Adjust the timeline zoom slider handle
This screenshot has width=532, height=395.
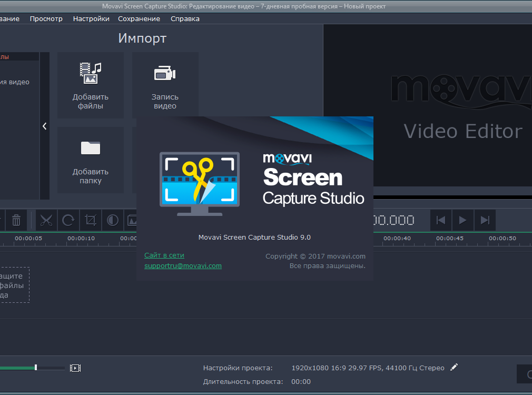[x=36, y=368]
